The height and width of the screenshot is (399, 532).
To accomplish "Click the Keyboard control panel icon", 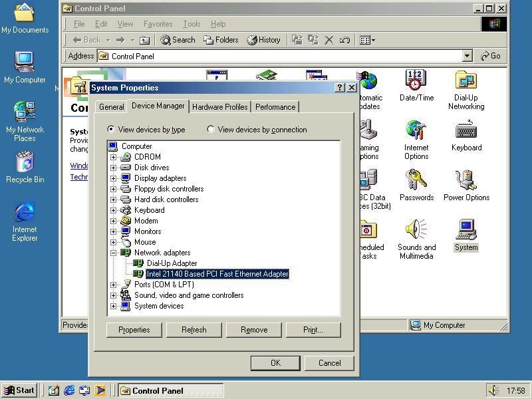I will click(465, 132).
